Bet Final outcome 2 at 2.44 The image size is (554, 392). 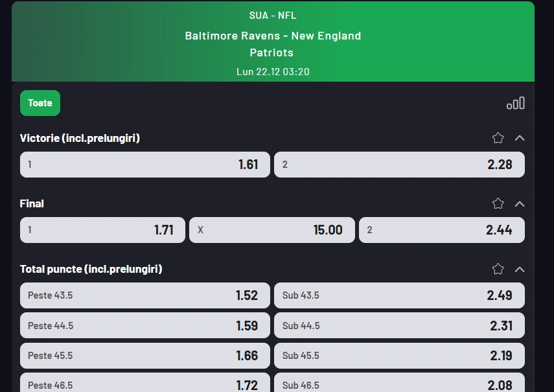pos(441,229)
